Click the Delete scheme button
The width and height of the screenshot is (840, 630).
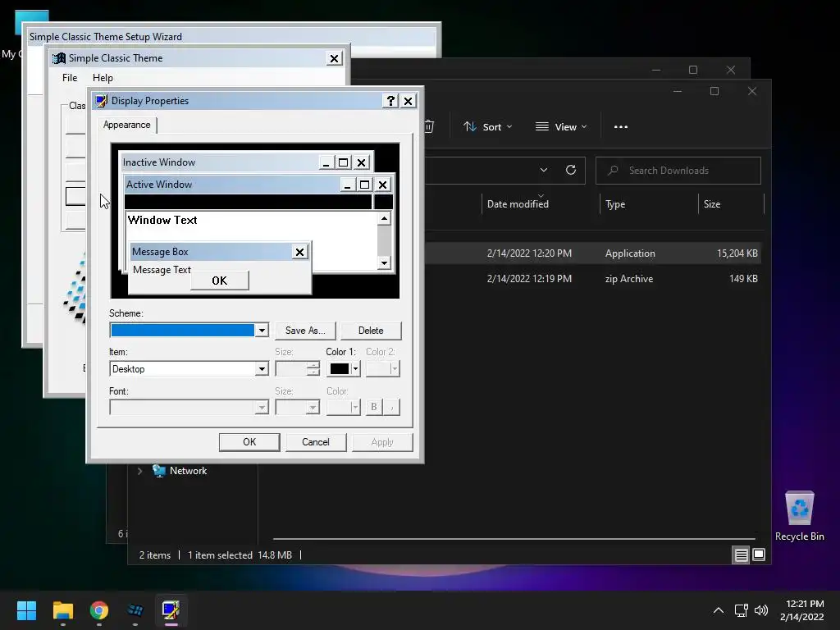click(371, 331)
